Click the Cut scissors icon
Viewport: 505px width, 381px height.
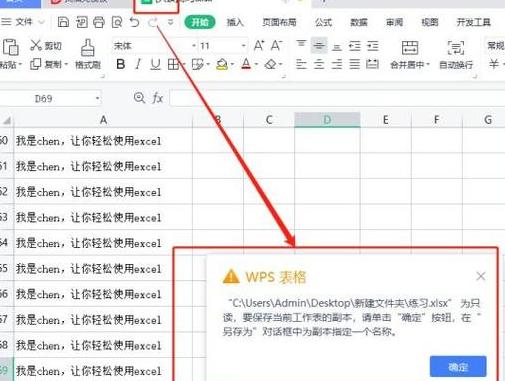36,45
